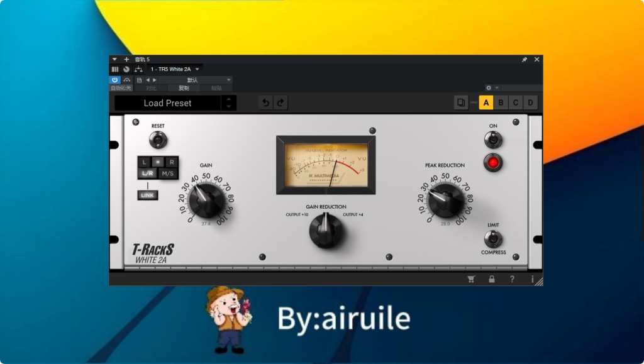Viewport: 644px width, 364px height.
Task: Click the plus icon to add an insert
Action: click(x=126, y=60)
